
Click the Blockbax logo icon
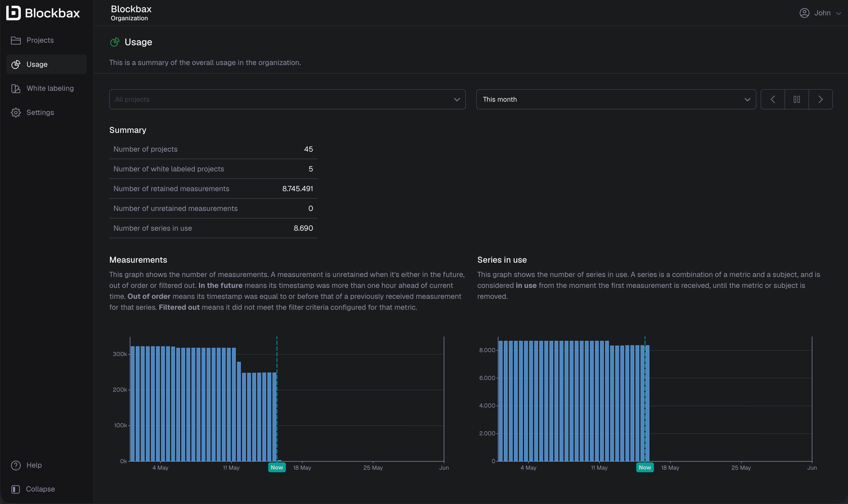tap(14, 13)
